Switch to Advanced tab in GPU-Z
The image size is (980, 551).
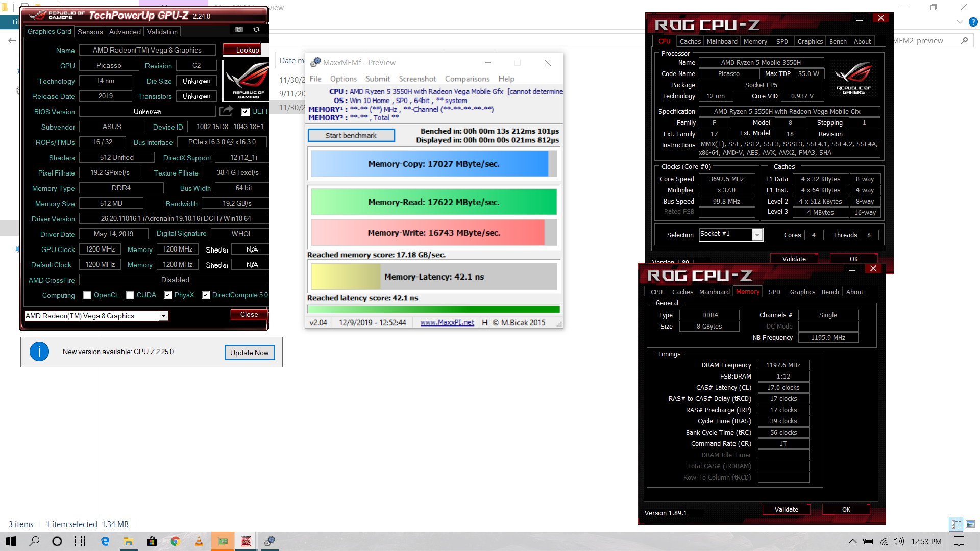(125, 32)
